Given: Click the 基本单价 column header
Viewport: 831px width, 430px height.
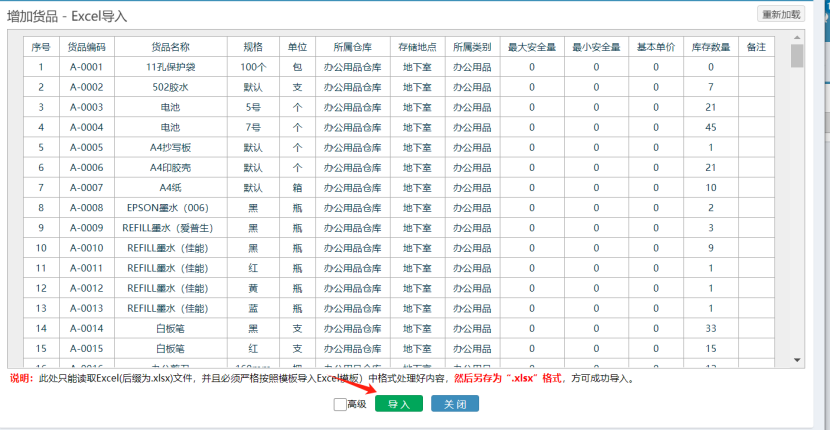Looking at the screenshot, I should click(x=656, y=47).
